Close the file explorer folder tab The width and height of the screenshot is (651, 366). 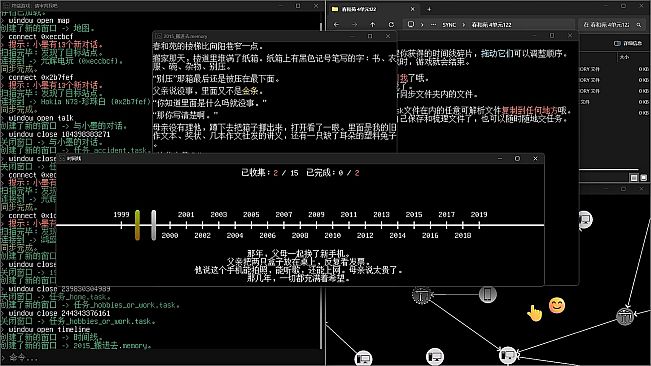(x=412, y=9)
